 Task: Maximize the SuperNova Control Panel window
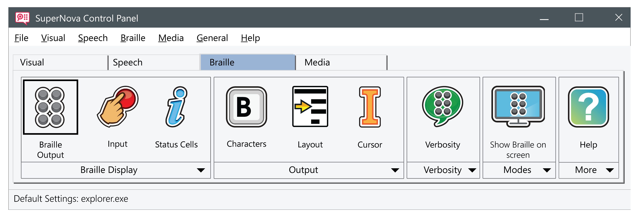[x=579, y=18]
